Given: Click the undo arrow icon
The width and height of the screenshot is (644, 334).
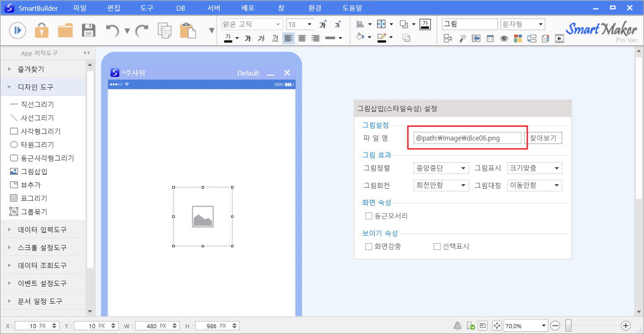Looking at the screenshot, I should coord(112,30).
